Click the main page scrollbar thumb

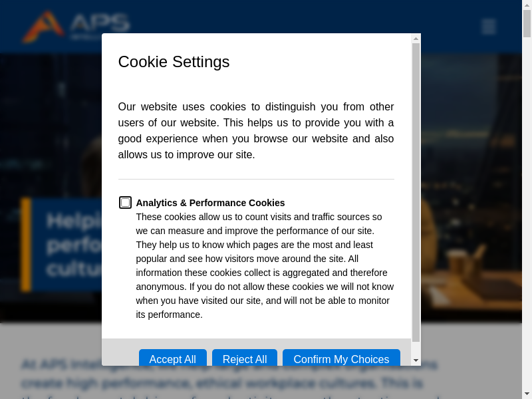click(x=527, y=23)
